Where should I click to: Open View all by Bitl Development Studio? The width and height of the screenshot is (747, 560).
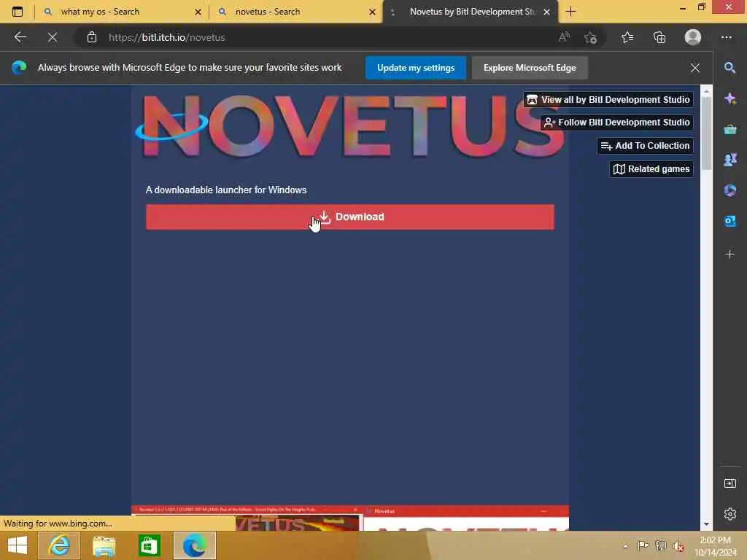pos(608,99)
